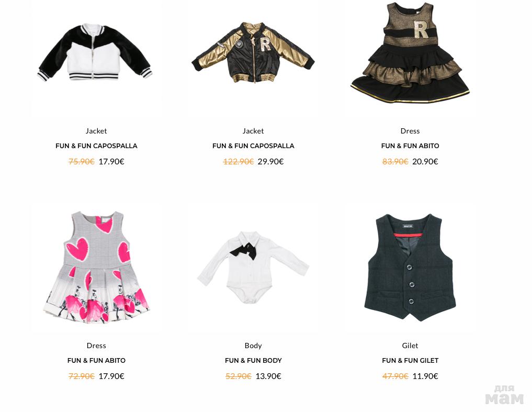
Task: Click the Gilet category label
Action: point(410,346)
